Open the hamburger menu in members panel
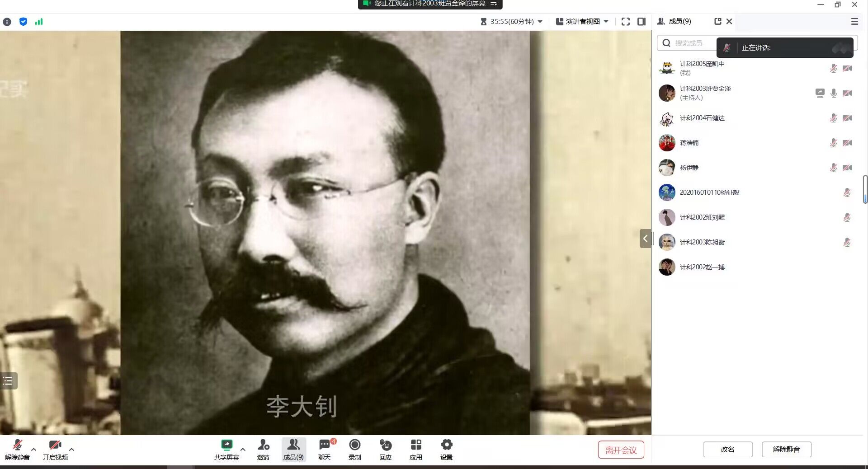868x469 pixels. tap(854, 22)
